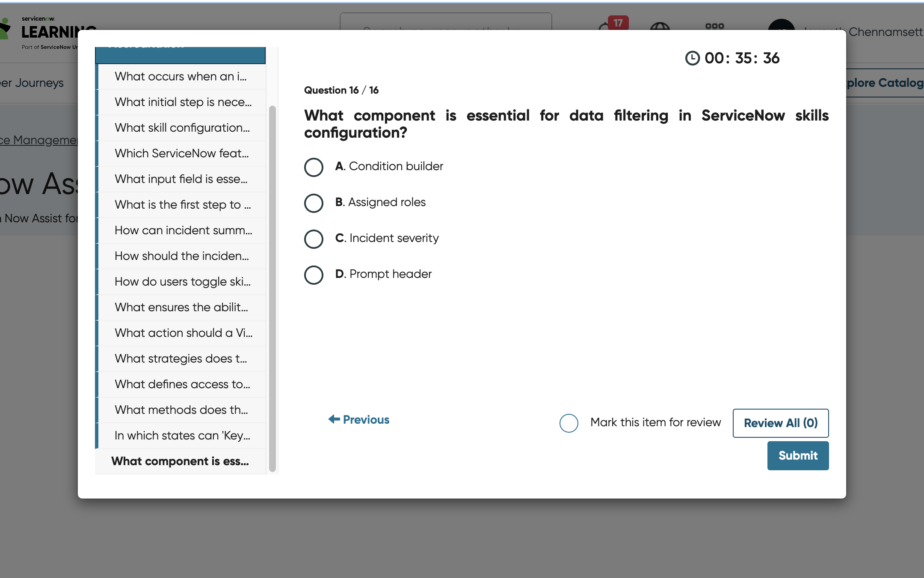Open question 'How should the inciden...'

coord(182,256)
